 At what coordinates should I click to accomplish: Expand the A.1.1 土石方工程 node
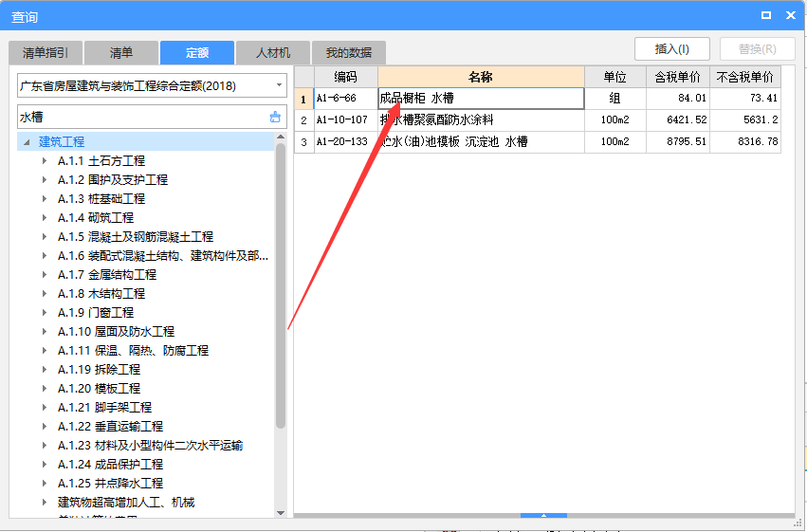(x=45, y=160)
